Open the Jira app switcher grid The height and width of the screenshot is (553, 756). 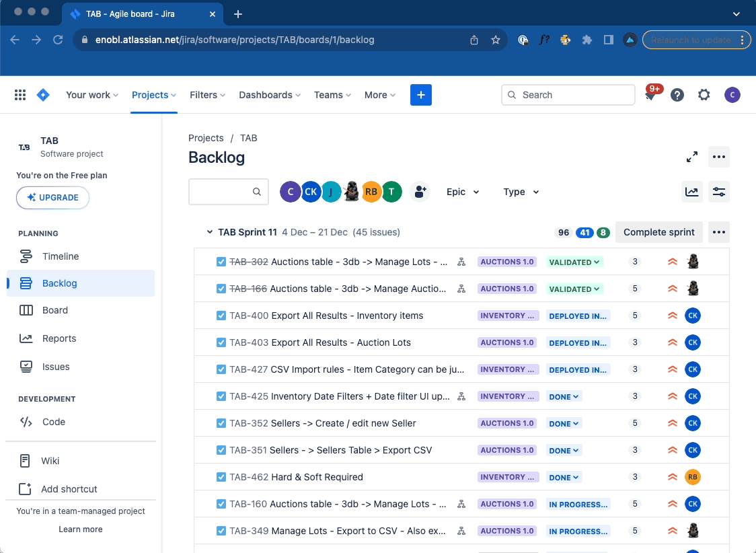20,95
